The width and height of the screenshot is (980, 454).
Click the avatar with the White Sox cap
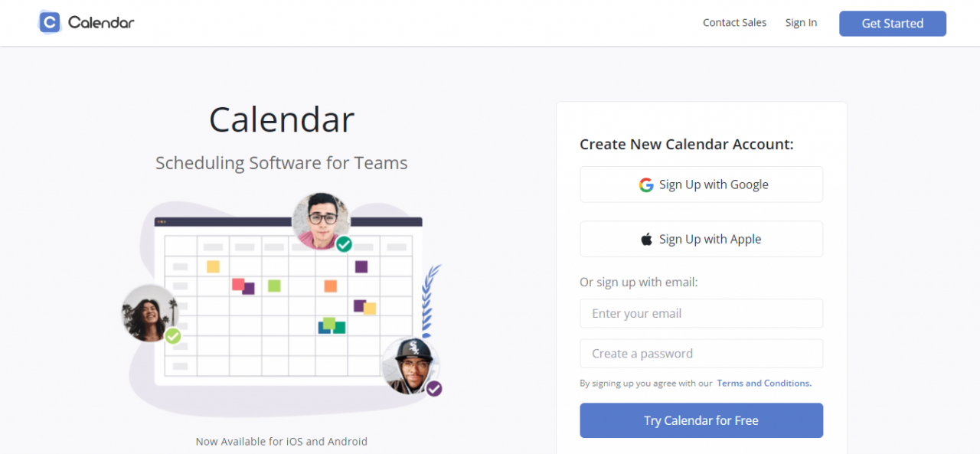pyautogui.click(x=411, y=367)
